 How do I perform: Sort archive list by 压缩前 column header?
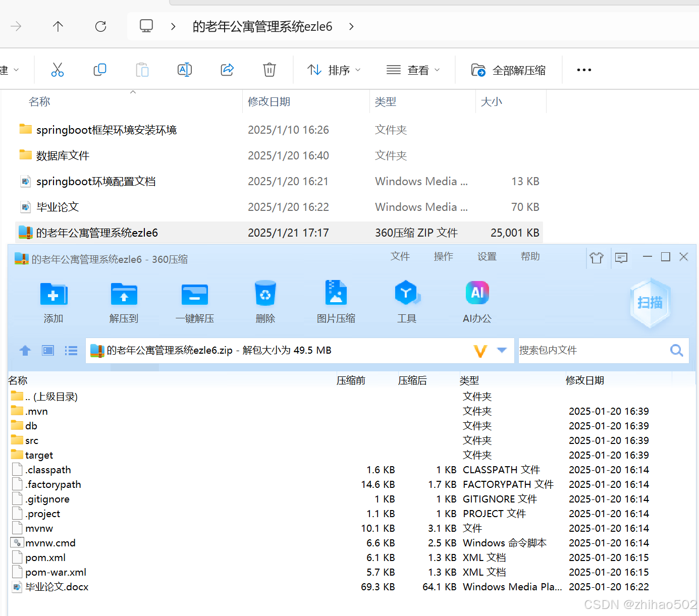(351, 380)
